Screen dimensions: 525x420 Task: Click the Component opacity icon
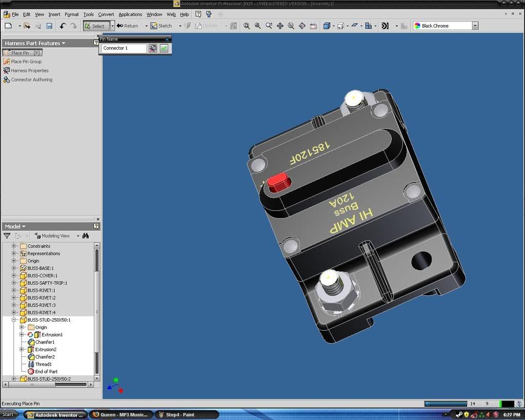368,26
